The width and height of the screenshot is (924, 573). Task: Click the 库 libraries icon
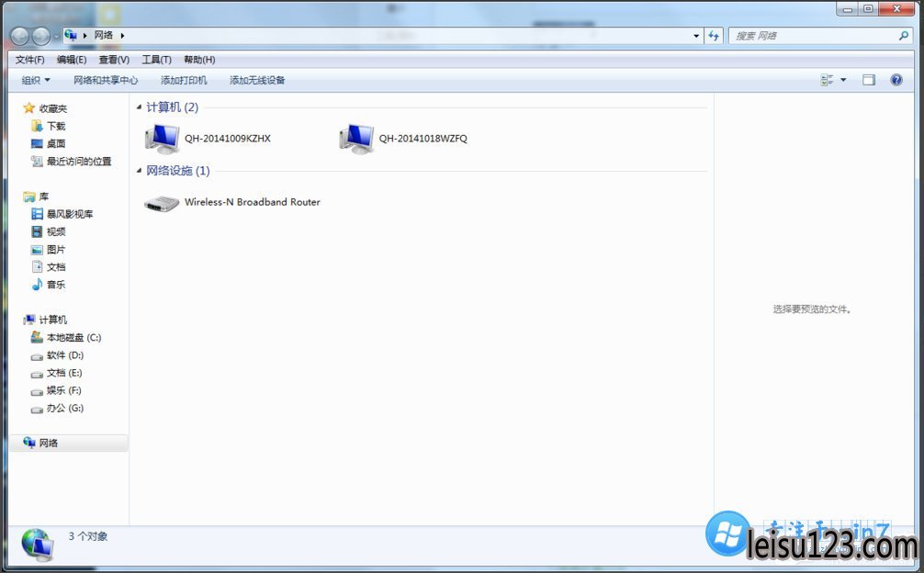[x=28, y=197]
